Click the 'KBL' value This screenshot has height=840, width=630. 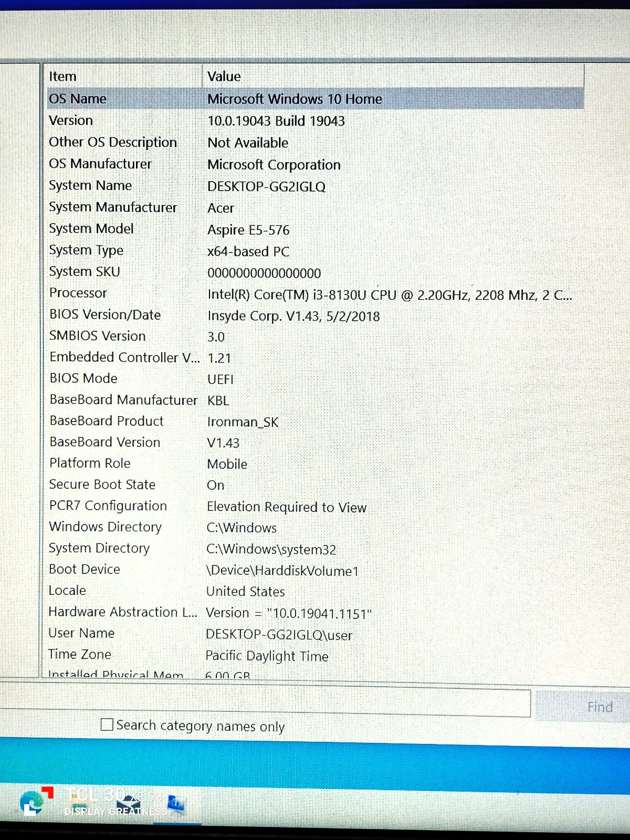pyautogui.click(x=218, y=401)
